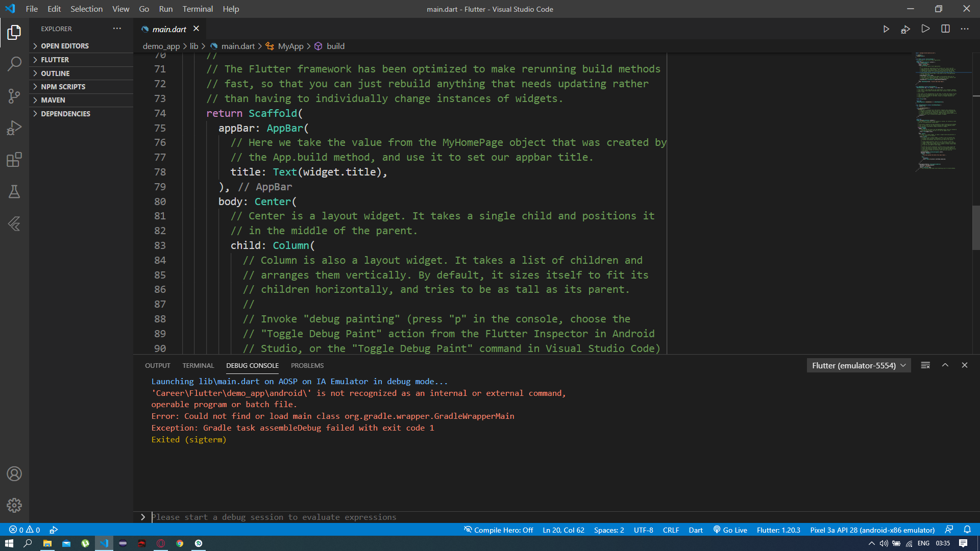Viewport: 980px width, 551px height.
Task: Open Windows Start button
Action: [9, 543]
